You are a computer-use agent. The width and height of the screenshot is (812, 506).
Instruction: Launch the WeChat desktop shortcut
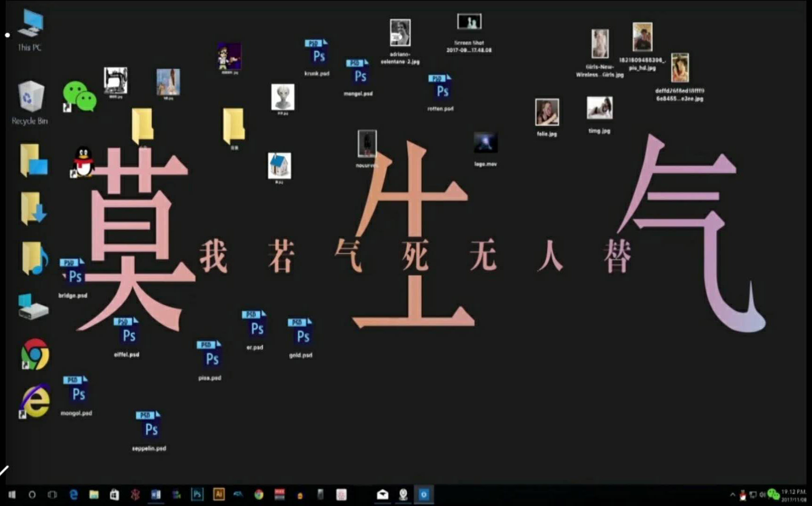[79, 97]
